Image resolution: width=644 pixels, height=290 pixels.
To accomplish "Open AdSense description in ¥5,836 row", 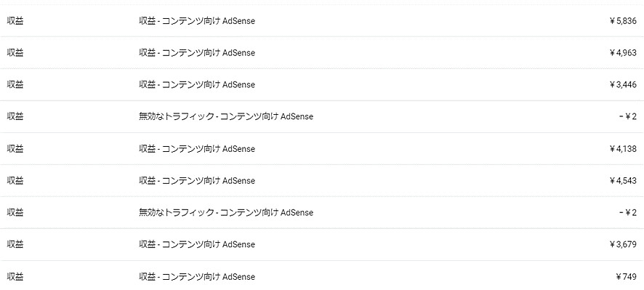I will [197, 21].
